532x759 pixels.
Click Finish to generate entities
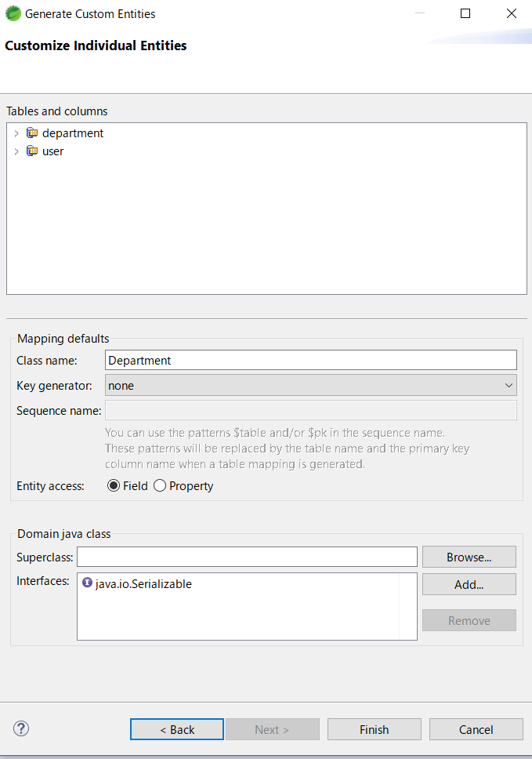click(375, 729)
